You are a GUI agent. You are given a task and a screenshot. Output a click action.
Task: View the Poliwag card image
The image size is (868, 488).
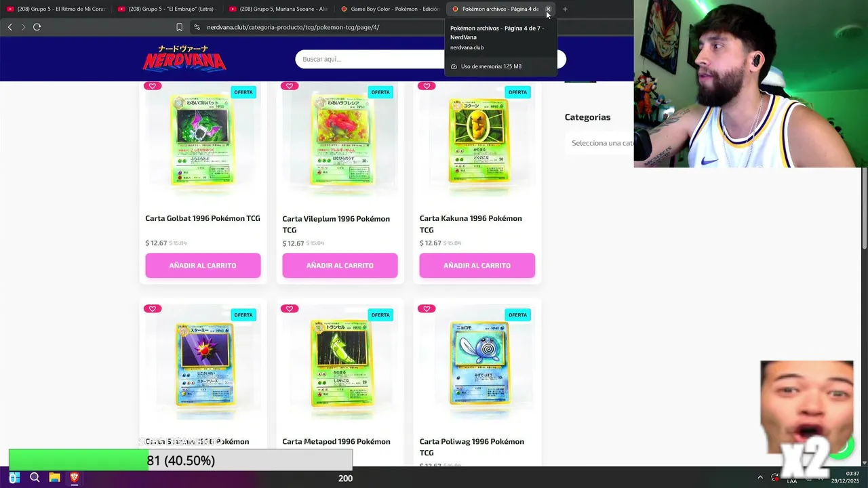[x=478, y=361]
